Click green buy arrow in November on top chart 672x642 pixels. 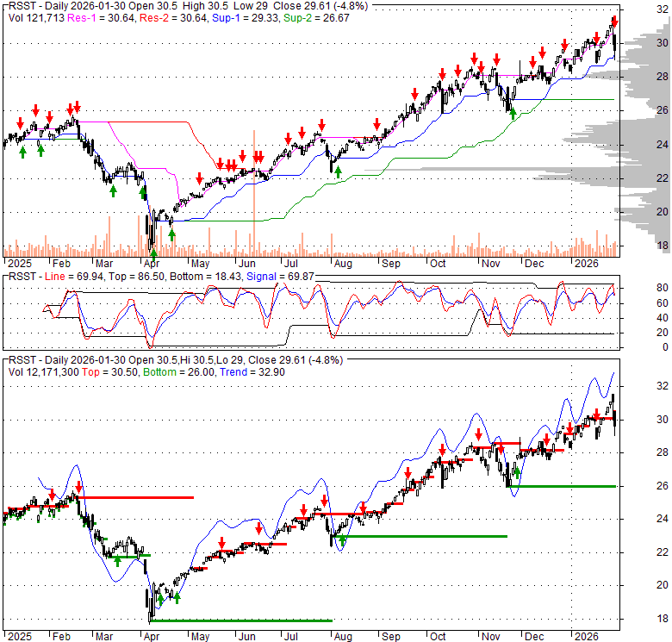(512, 112)
